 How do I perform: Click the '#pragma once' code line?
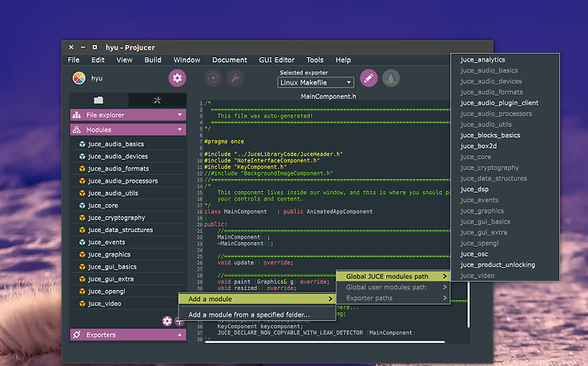pos(225,141)
